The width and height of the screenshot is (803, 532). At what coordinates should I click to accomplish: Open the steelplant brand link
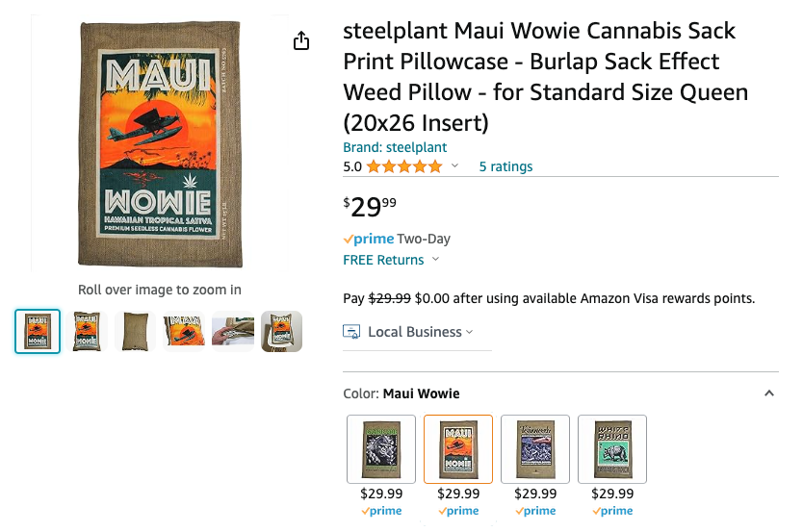[x=395, y=147]
